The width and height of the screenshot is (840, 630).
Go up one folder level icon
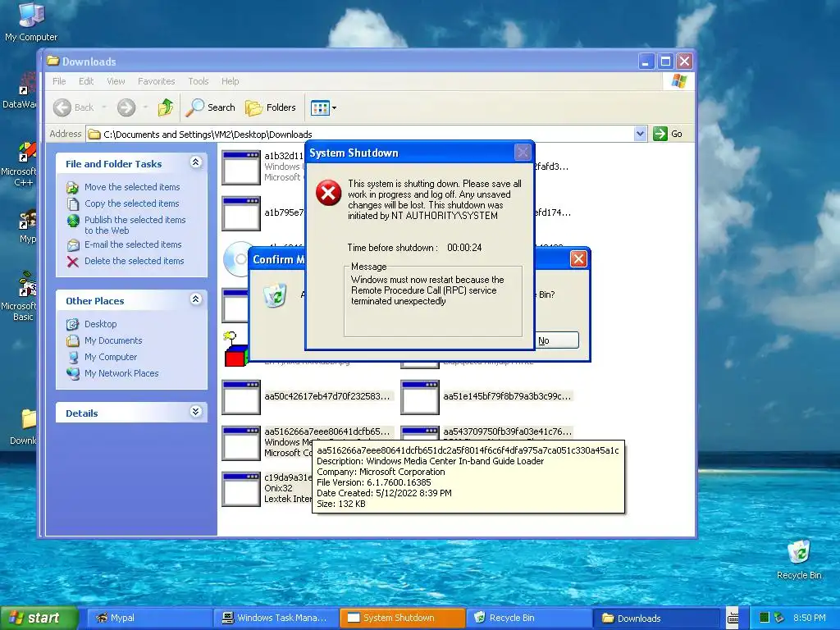coord(166,107)
